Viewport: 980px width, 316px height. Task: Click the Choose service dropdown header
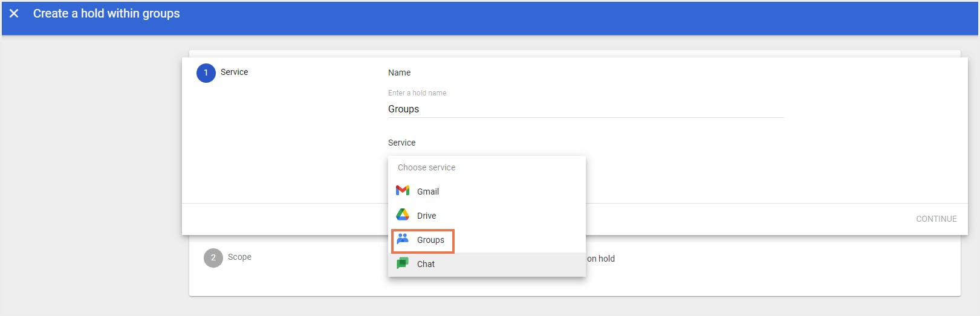click(426, 167)
